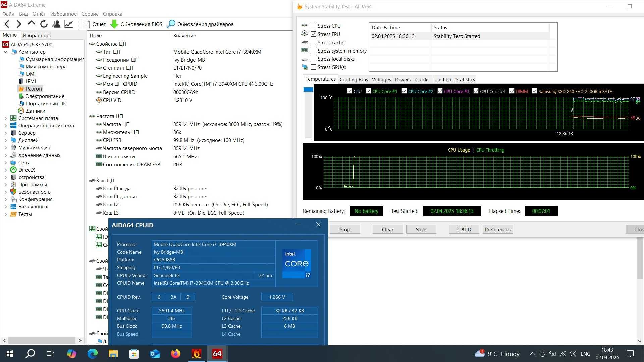Viewport: 644px width, 362px height.
Task: Click ENG language indicator in tray
Action: tap(585, 354)
